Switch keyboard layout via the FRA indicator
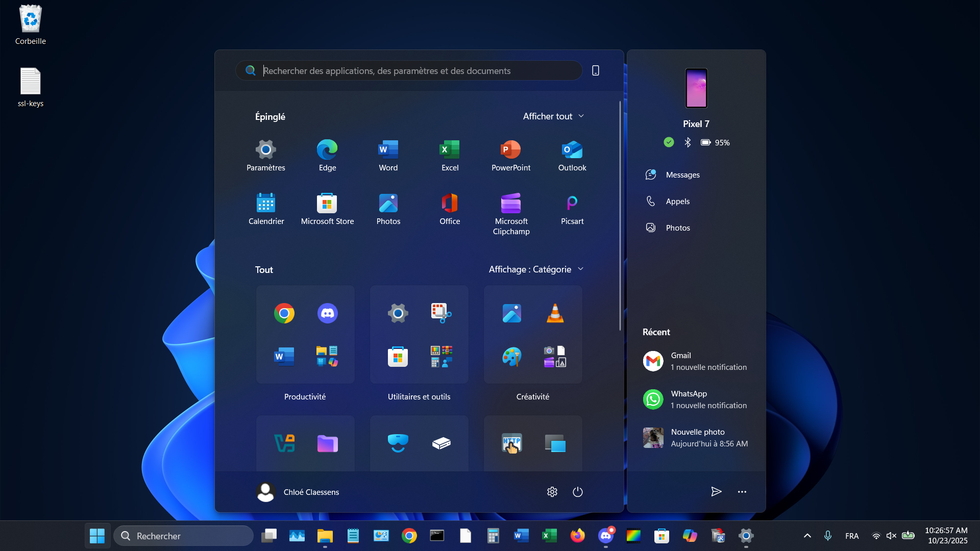Image resolution: width=980 pixels, height=551 pixels. pos(852,536)
